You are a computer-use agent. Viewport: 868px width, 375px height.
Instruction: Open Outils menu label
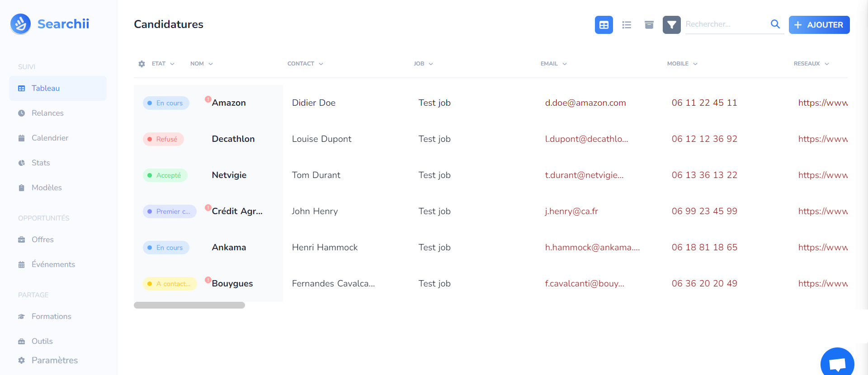42,342
